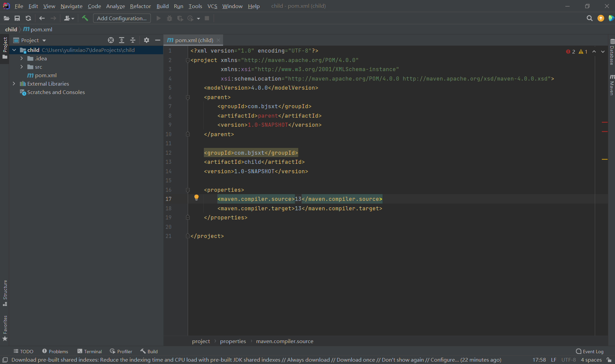The width and height of the screenshot is (615, 364).
Task: Click the child breadcrumb in navigation bar
Action: point(11,29)
